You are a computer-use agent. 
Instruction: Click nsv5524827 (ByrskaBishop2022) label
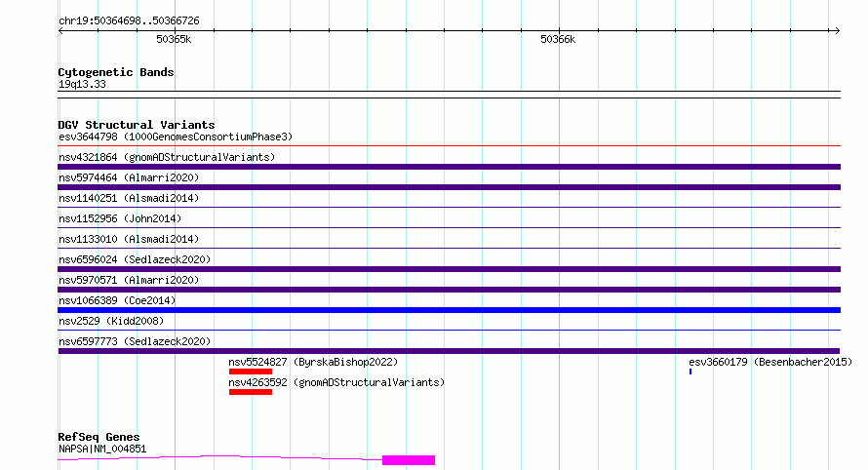(x=313, y=362)
